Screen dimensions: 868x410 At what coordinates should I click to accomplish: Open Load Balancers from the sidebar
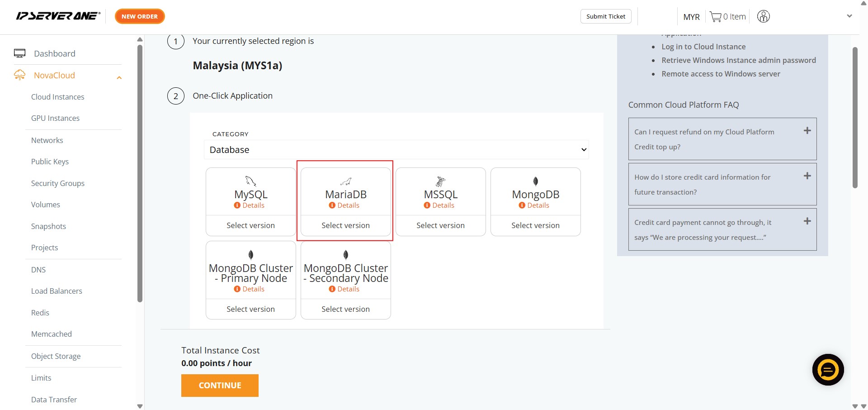(x=57, y=291)
